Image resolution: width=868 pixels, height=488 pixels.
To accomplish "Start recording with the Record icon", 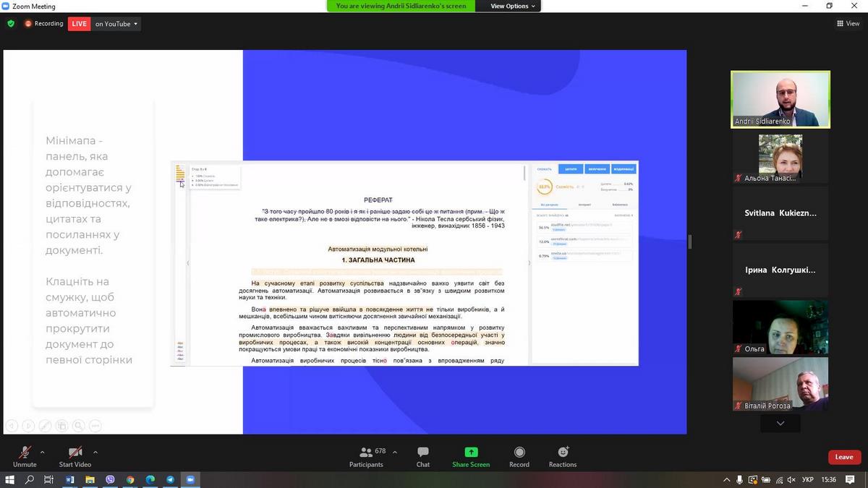I will [x=519, y=453].
